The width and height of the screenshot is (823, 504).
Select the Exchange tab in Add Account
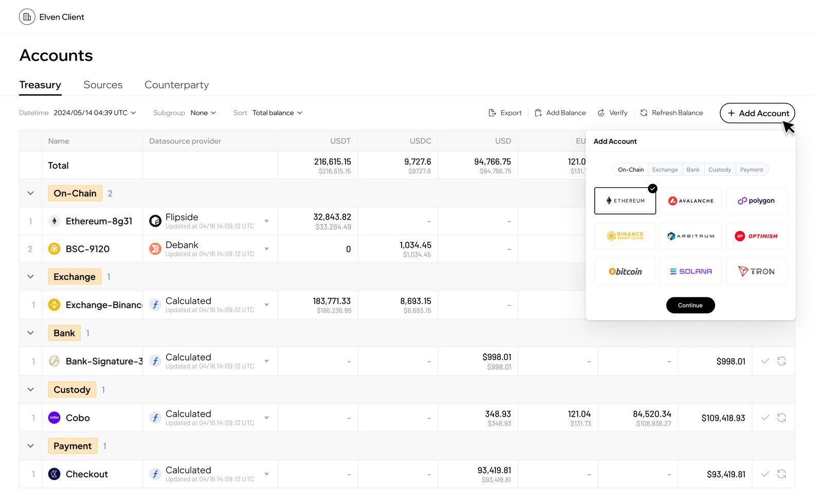click(665, 170)
